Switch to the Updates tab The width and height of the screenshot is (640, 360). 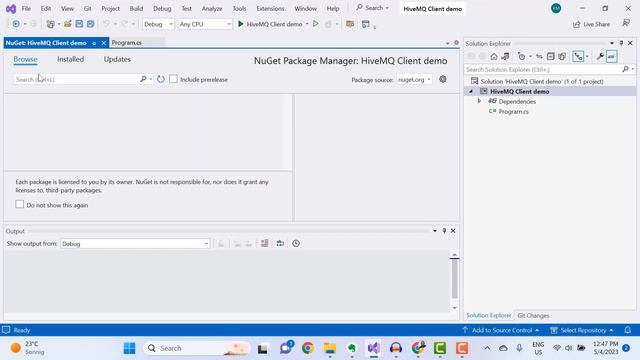117,59
